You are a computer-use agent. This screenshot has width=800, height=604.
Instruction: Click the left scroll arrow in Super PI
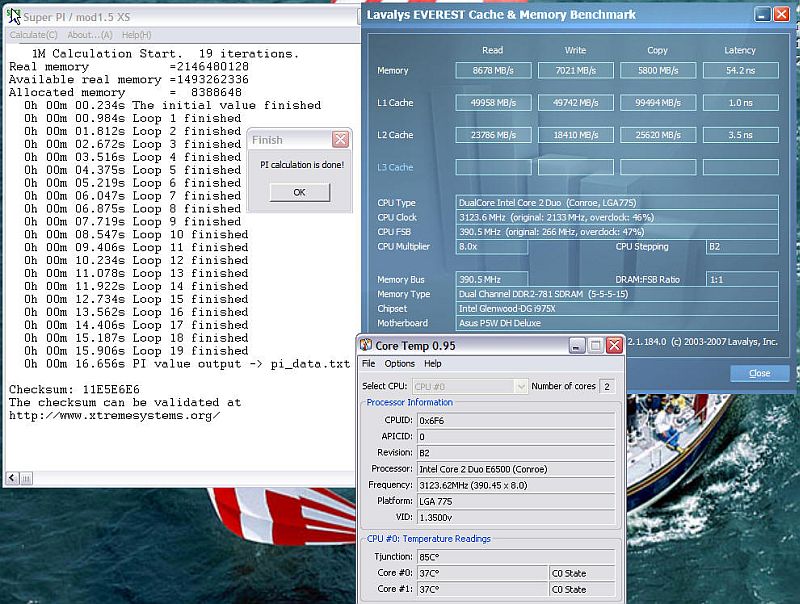tap(12, 478)
